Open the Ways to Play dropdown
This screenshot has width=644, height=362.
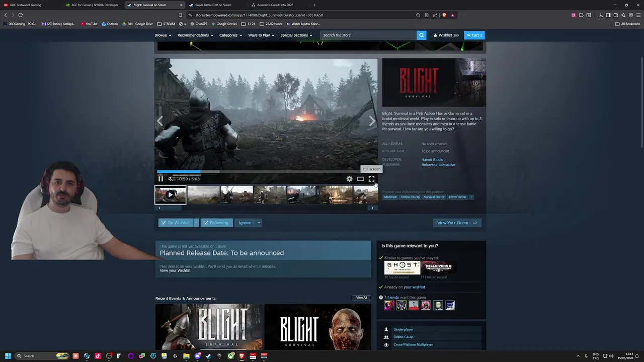coord(262,35)
